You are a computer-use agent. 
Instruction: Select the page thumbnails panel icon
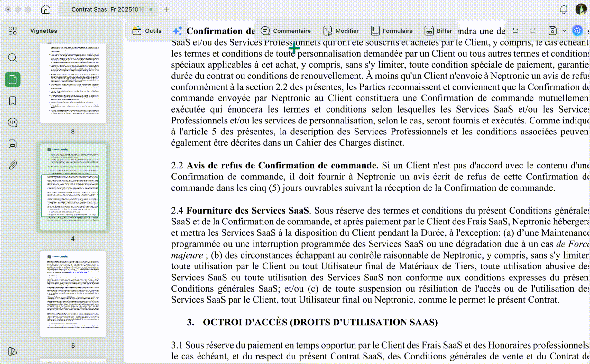(x=13, y=79)
